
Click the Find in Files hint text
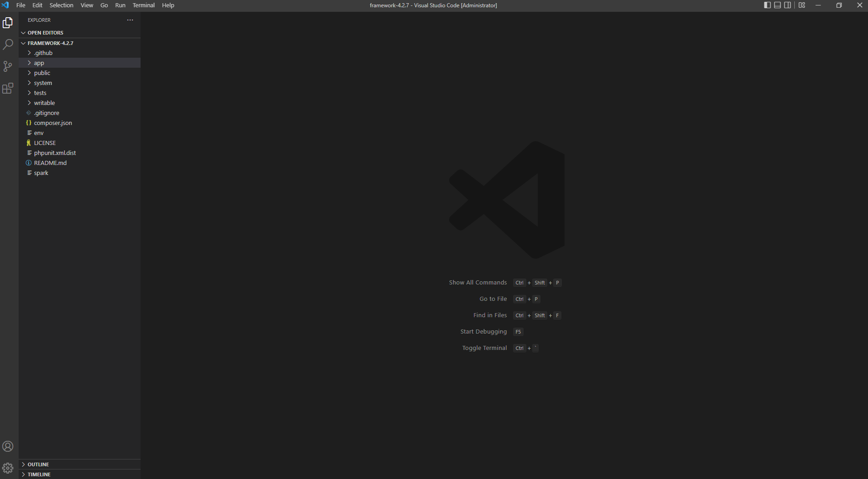click(490, 315)
